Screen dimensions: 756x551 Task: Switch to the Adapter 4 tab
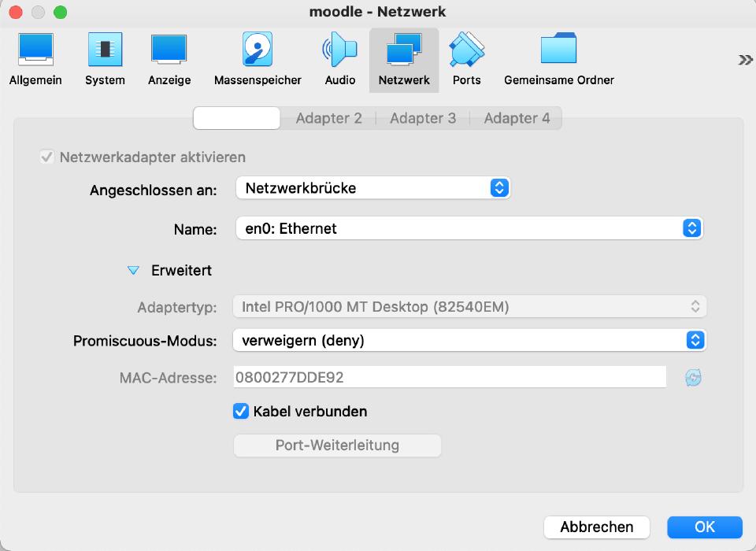[x=517, y=118]
